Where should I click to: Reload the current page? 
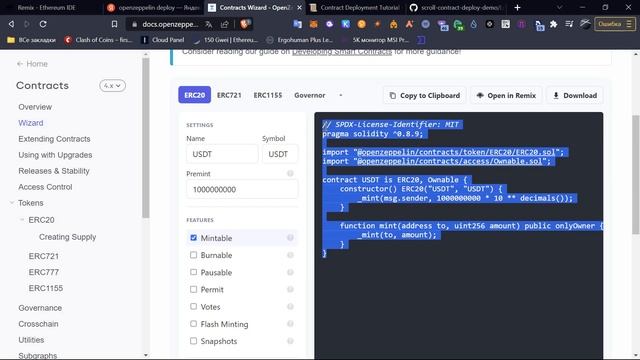(x=43, y=24)
